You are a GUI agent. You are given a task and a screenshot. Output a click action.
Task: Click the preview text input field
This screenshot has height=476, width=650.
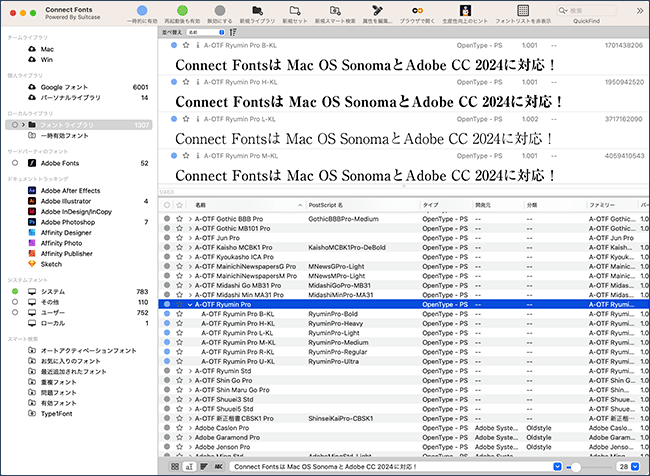point(391,466)
